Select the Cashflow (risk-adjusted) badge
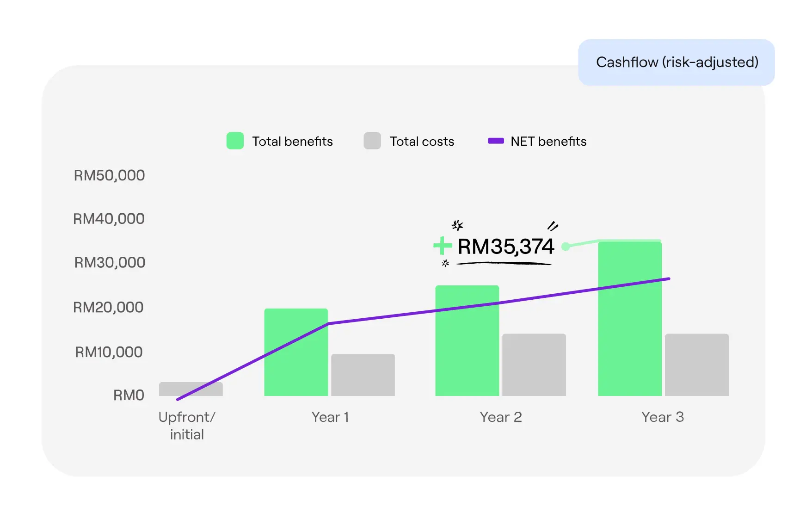Viewport: 812px width, 513px height. [676, 62]
